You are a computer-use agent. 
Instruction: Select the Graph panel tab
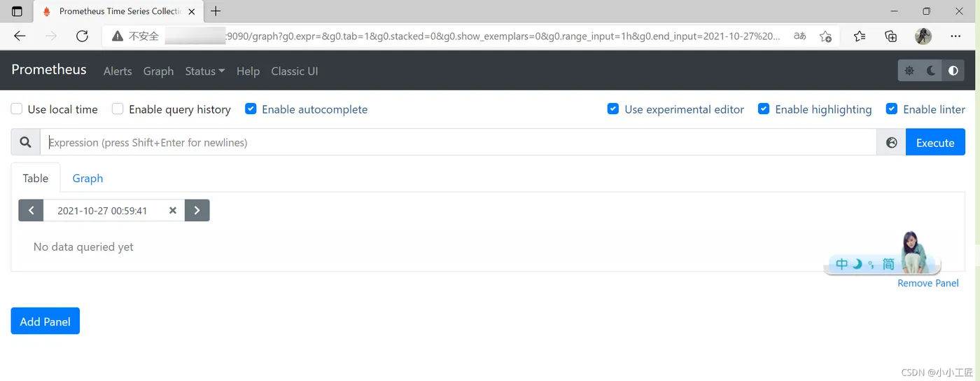point(87,178)
